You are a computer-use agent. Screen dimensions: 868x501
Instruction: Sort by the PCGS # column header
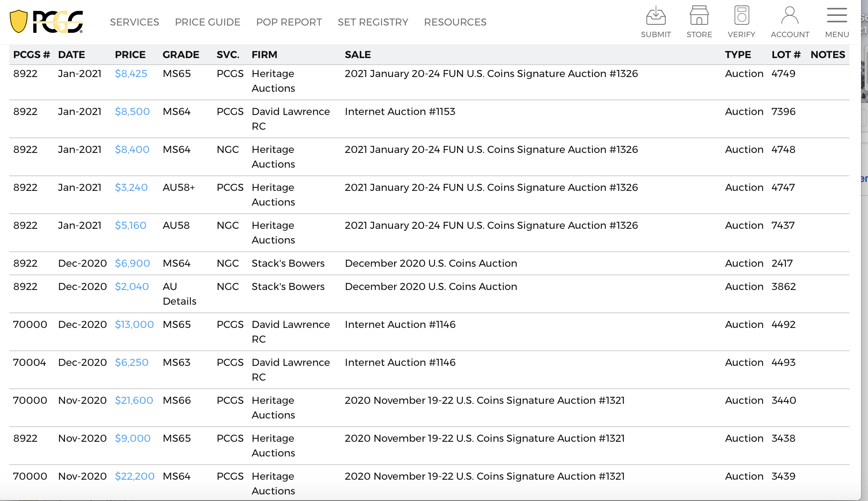point(32,55)
